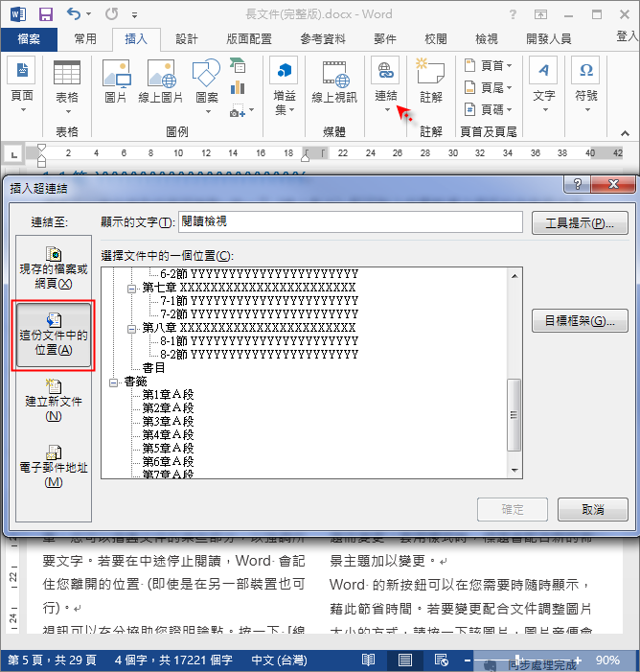Select 電子郵件地址 link type

click(x=54, y=466)
